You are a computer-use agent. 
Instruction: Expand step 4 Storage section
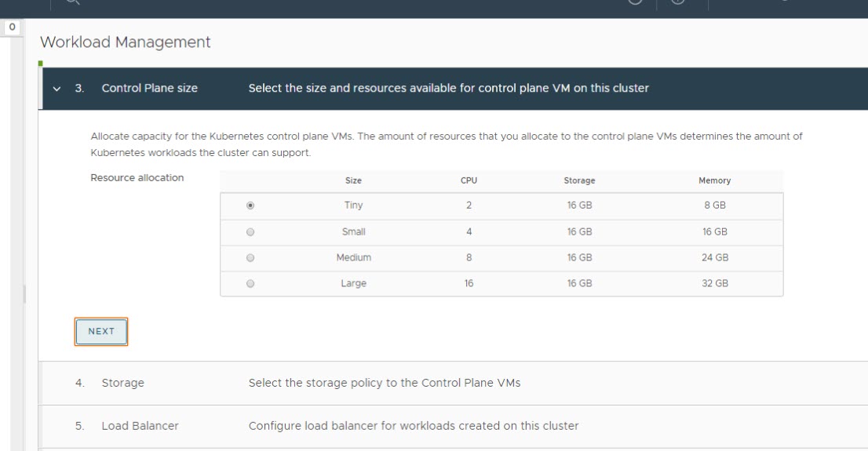click(123, 383)
